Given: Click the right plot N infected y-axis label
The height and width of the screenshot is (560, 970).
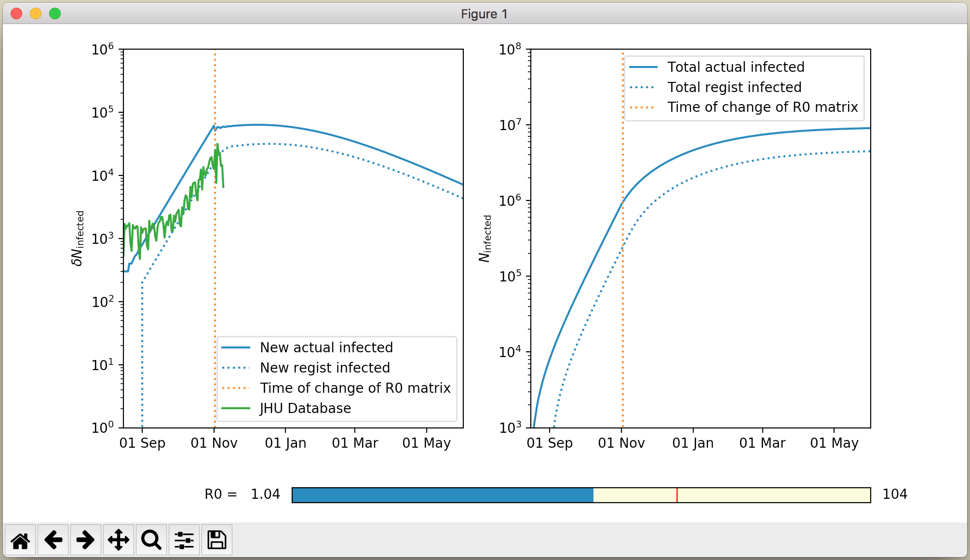Looking at the screenshot, I should click(485, 239).
